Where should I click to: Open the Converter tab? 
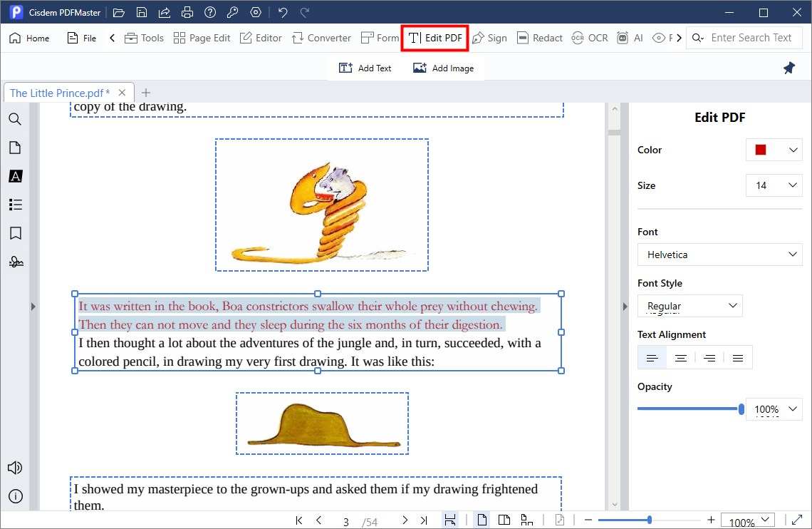coord(321,38)
